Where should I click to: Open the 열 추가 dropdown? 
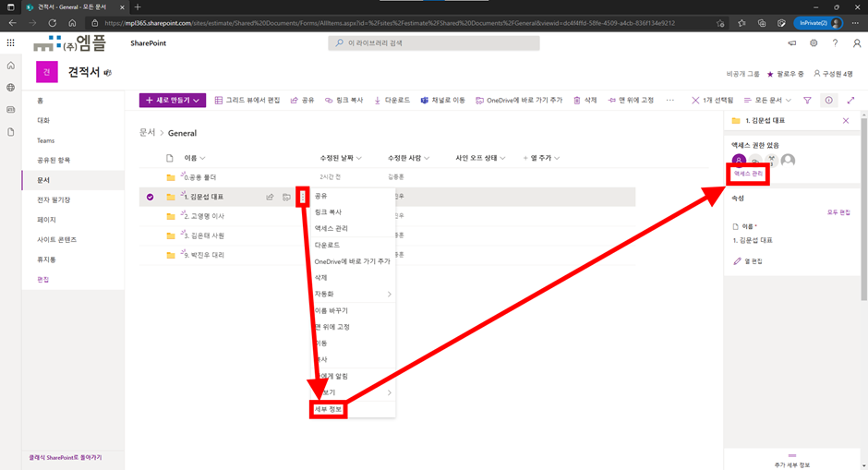[x=541, y=158]
